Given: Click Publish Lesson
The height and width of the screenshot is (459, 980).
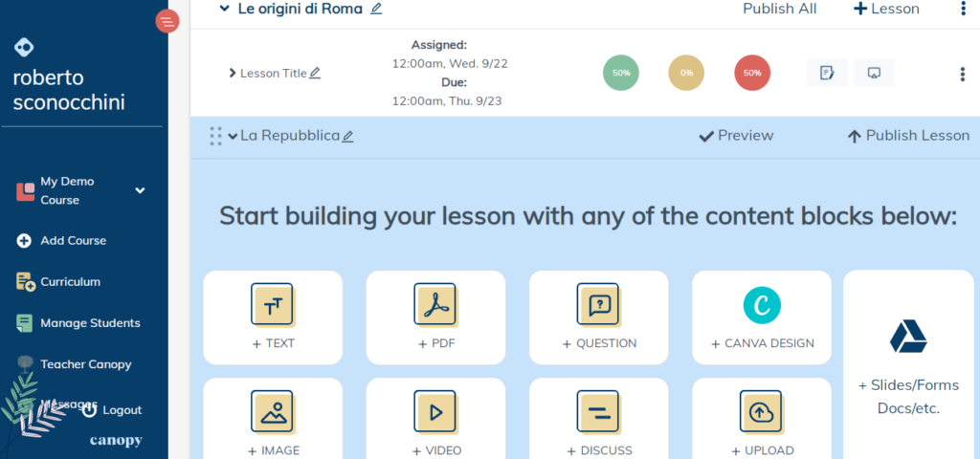Looking at the screenshot, I should 908,136.
